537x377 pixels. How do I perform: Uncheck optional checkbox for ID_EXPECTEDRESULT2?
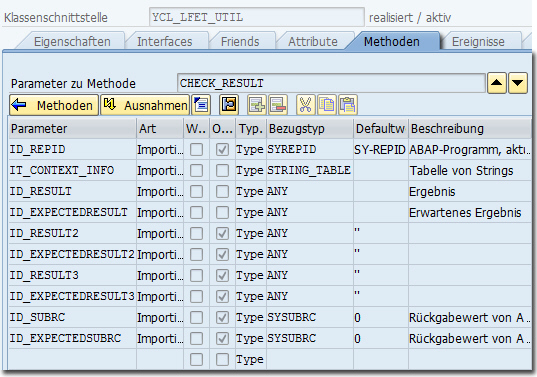click(222, 254)
